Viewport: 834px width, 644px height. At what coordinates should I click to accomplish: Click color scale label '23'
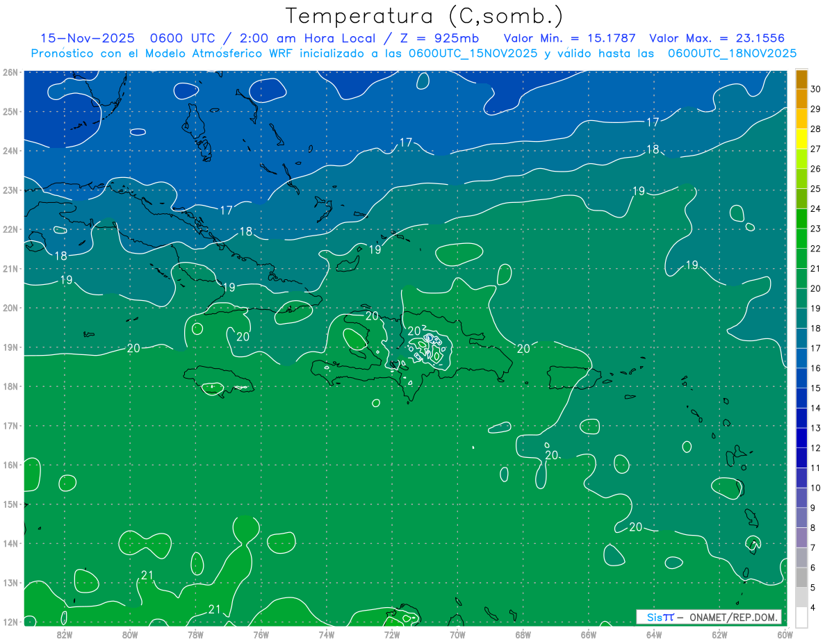(815, 229)
